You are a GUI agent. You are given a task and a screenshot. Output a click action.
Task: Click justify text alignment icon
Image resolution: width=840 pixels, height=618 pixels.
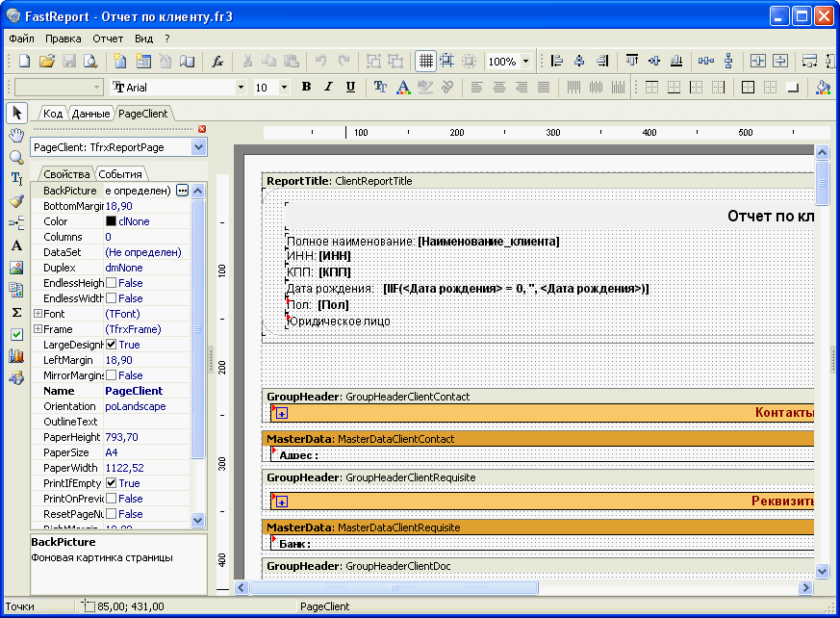pos(544,87)
